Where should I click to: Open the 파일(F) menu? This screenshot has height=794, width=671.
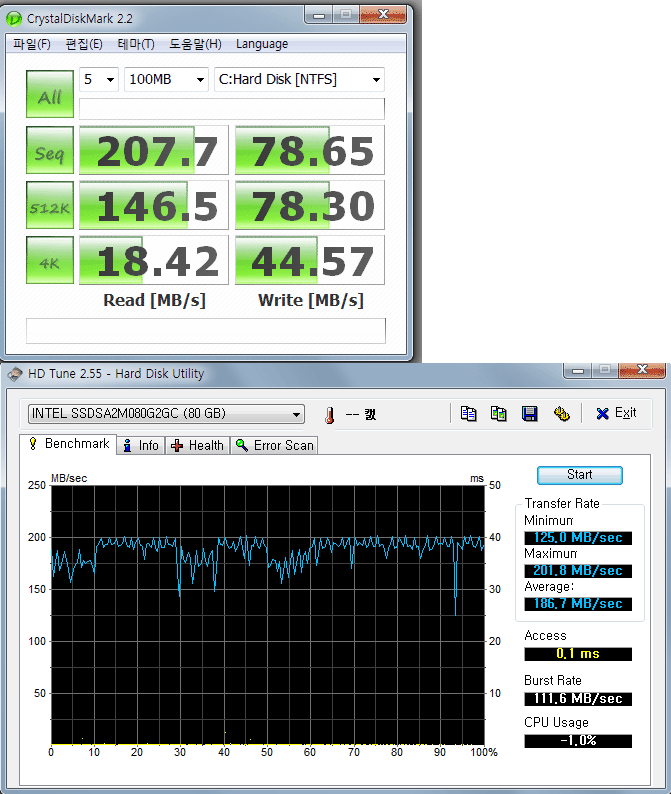pos(31,44)
